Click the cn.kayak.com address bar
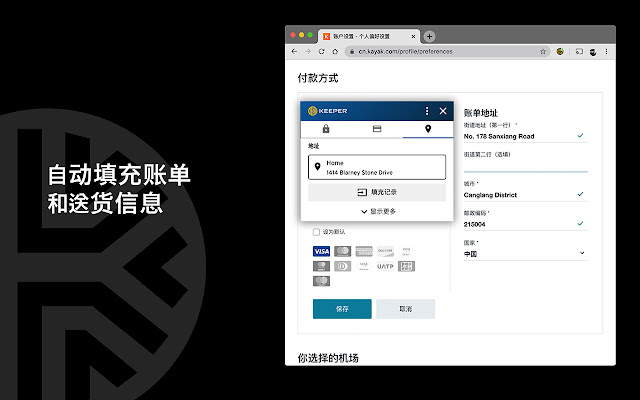The image size is (640, 400). pos(447,51)
